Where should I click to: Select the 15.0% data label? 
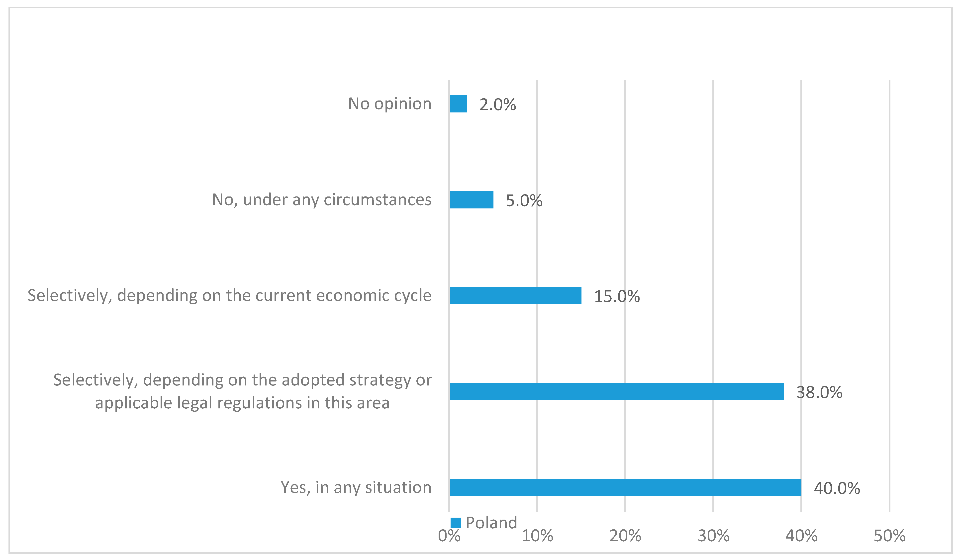pos(617,296)
